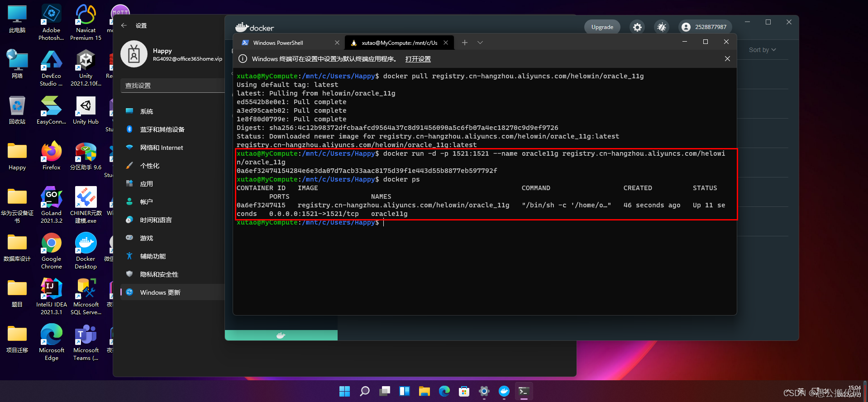Open Navicat Premium 15 shortcut
The height and width of the screenshot is (402, 868).
[x=86, y=23]
